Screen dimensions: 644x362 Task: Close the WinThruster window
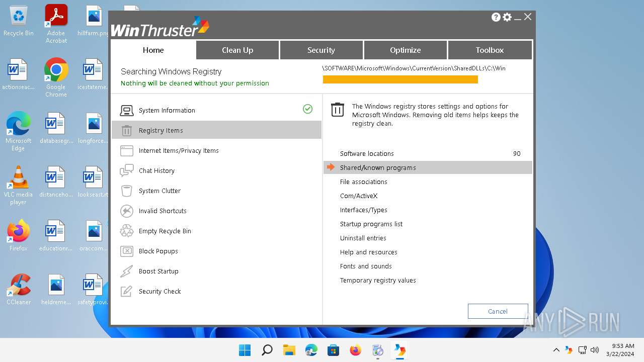528,17
